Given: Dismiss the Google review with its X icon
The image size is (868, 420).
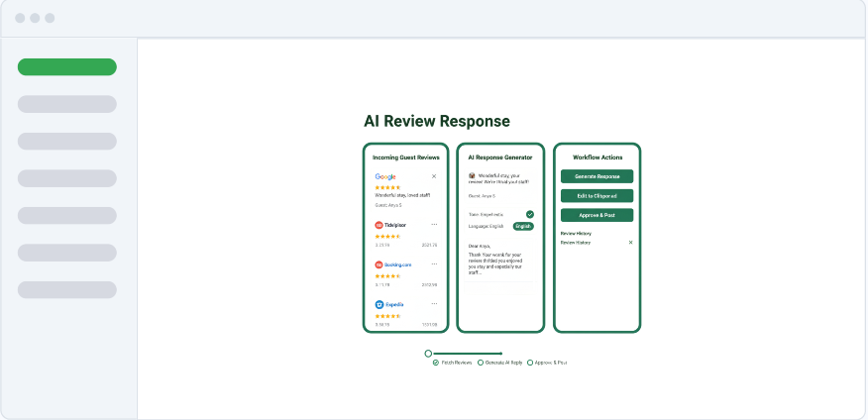Looking at the screenshot, I should [x=434, y=176].
